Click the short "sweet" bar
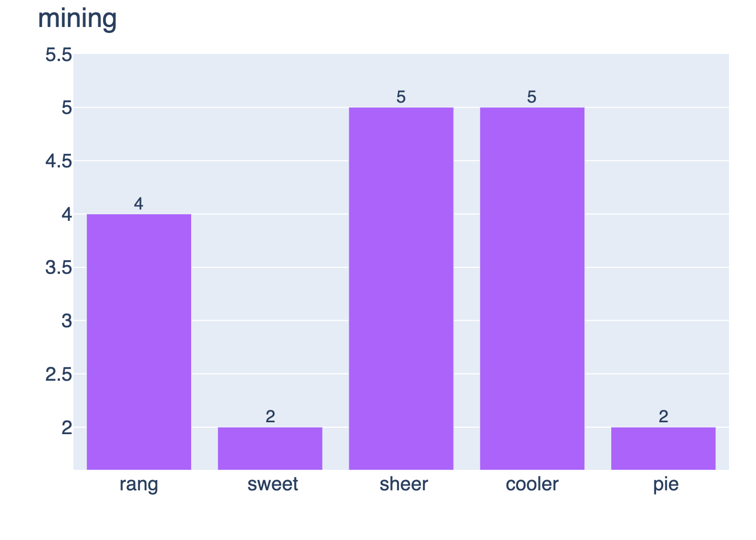This screenshot has width=756, height=540. click(270, 448)
